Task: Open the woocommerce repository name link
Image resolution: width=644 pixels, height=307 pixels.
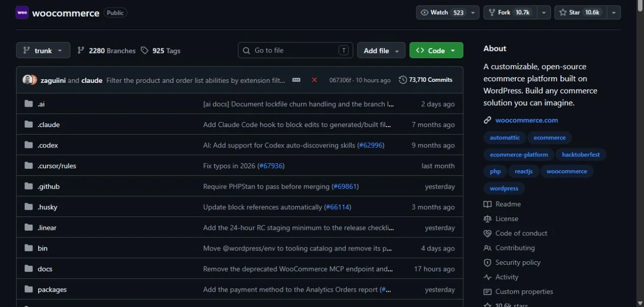Action: 66,13
